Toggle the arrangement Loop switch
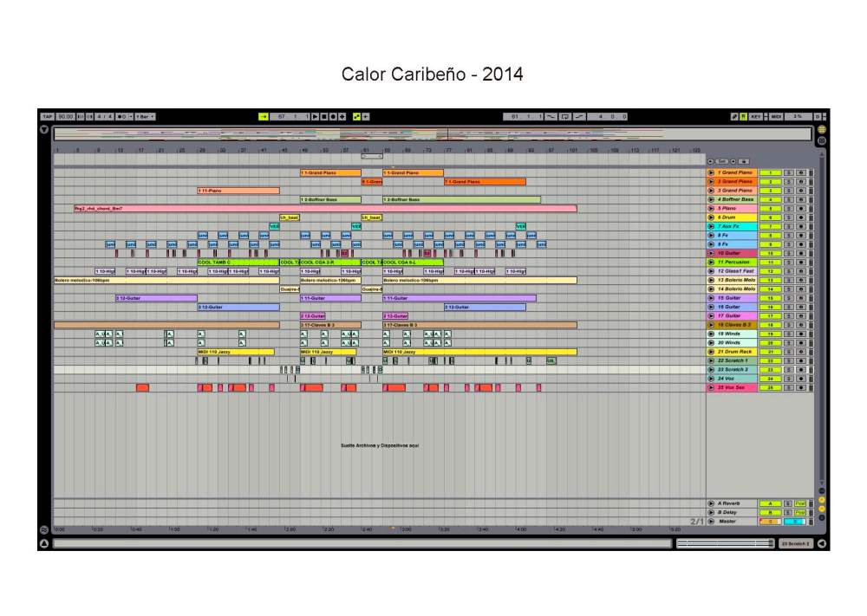 [565, 116]
